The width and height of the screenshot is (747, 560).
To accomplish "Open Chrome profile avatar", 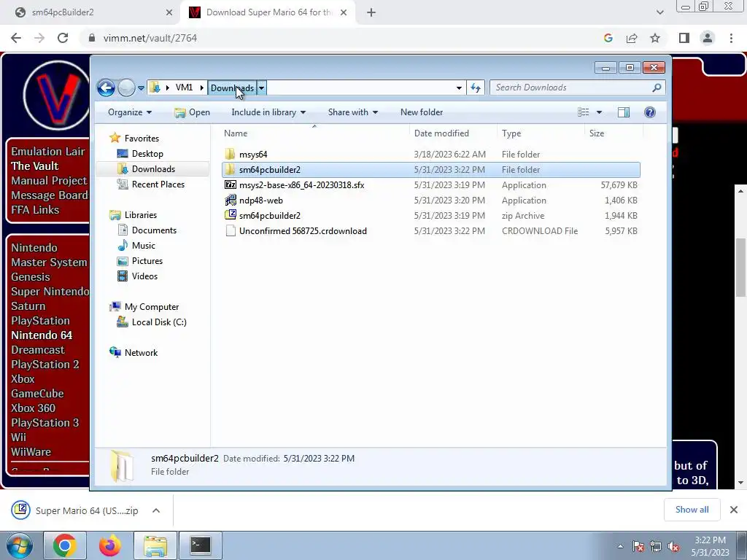I will coord(708,38).
